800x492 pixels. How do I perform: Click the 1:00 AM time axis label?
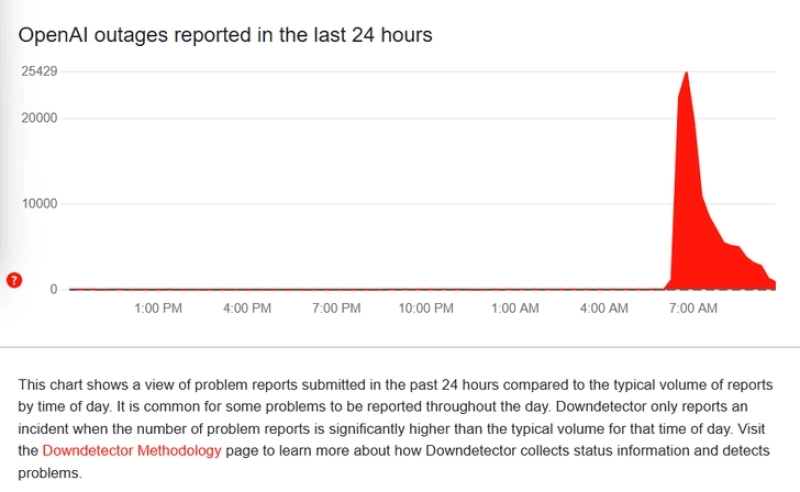pyautogui.click(x=515, y=308)
